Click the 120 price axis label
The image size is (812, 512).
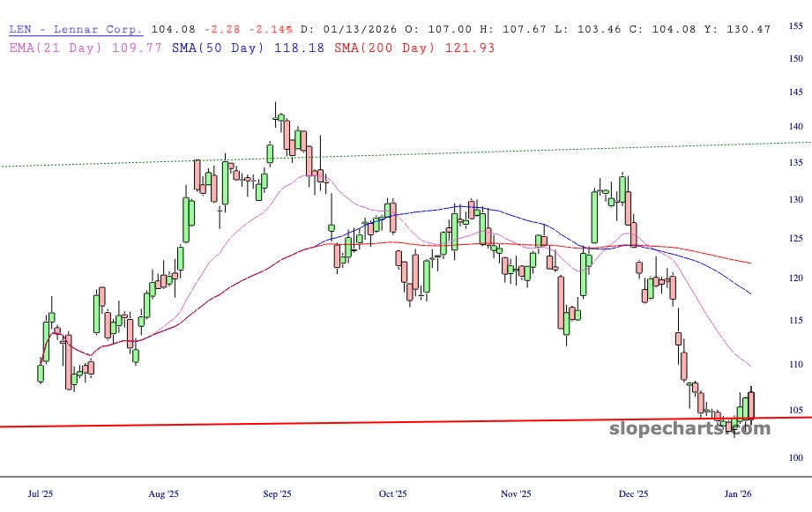[x=795, y=278]
